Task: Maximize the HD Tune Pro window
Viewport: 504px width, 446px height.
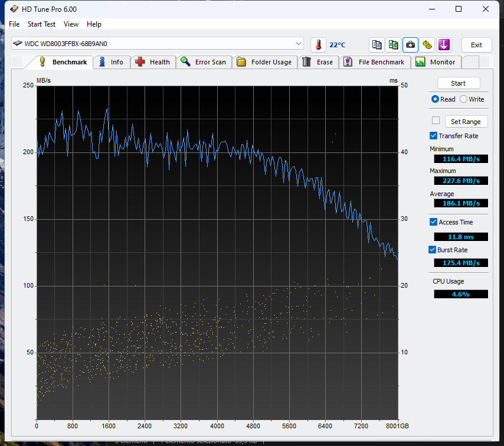Action: click(x=459, y=9)
